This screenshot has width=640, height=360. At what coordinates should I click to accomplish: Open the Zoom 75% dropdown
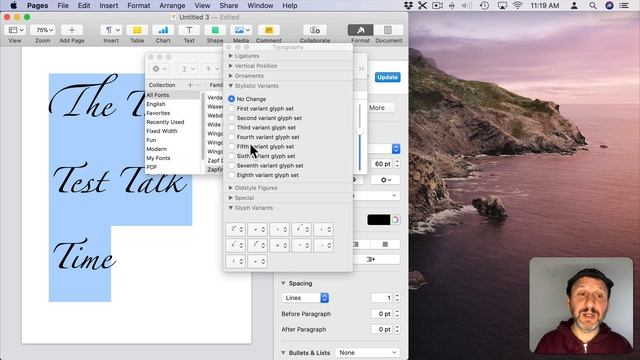coord(43,30)
